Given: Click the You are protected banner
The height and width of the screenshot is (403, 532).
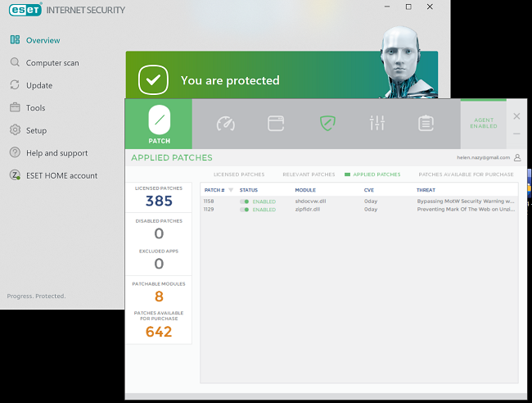Looking at the screenshot, I should pyautogui.click(x=282, y=75).
